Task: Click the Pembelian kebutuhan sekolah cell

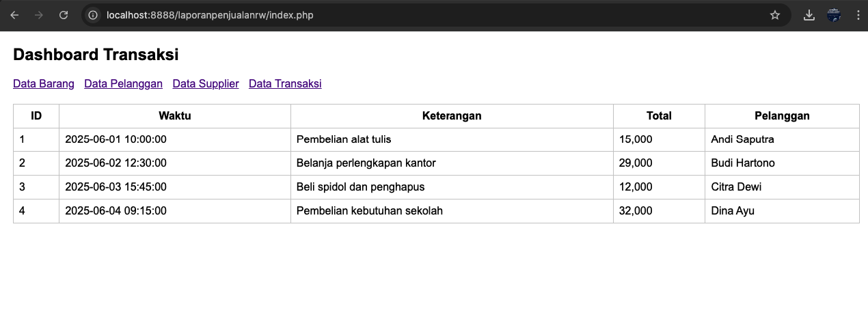Action: tap(452, 211)
